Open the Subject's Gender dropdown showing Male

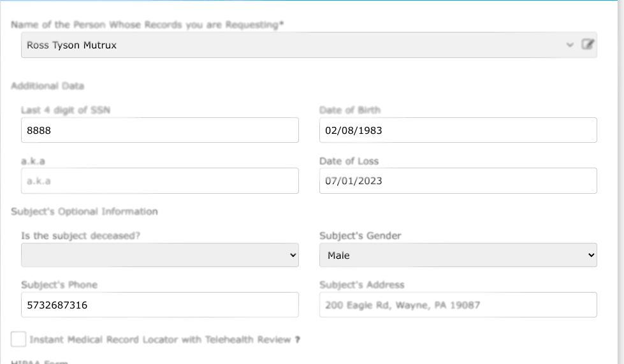458,255
